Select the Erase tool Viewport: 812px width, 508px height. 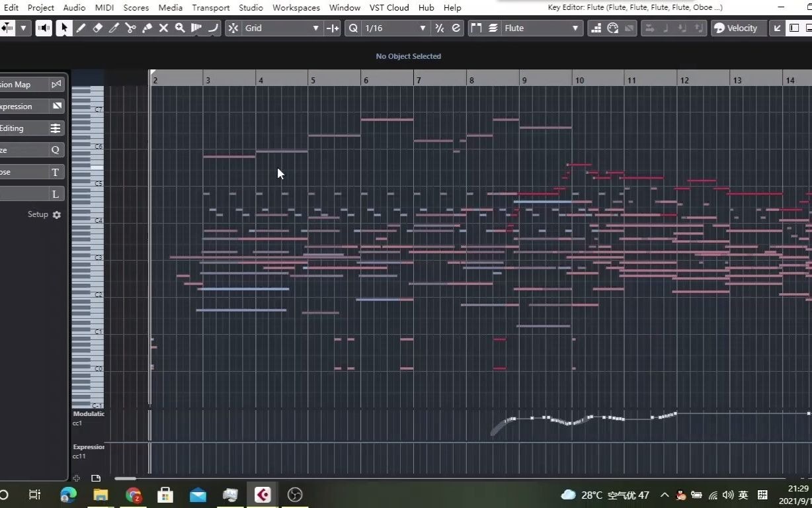97,28
